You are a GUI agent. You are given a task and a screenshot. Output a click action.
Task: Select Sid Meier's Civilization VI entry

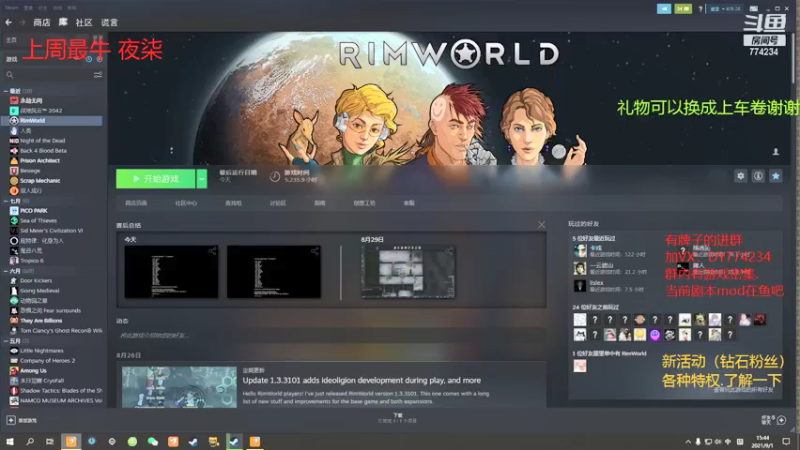[x=52, y=231]
